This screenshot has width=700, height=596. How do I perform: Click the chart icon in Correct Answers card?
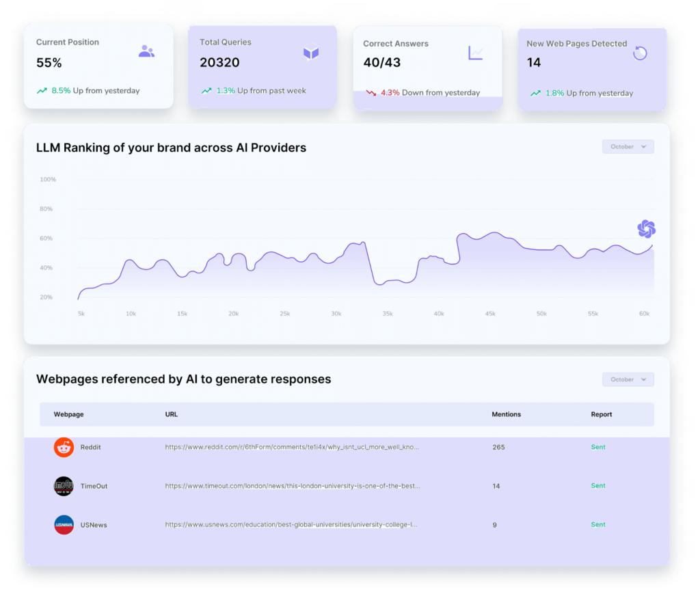click(x=475, y=53)
